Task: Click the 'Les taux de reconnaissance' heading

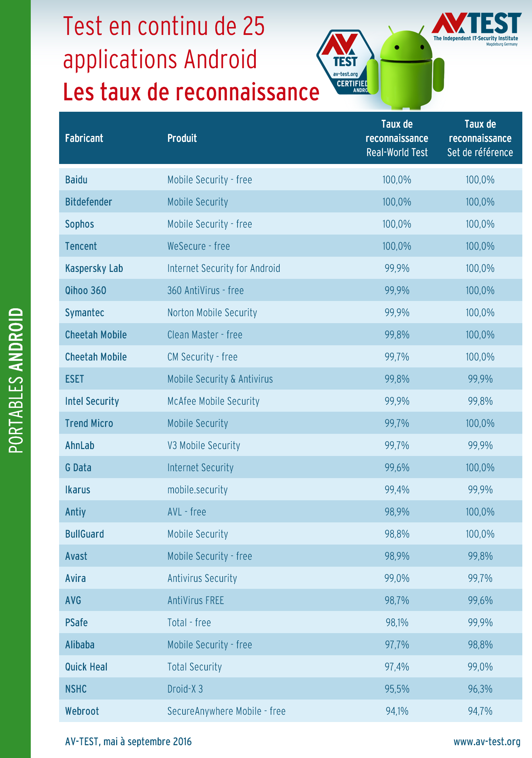Action: [x=191, y=92]
